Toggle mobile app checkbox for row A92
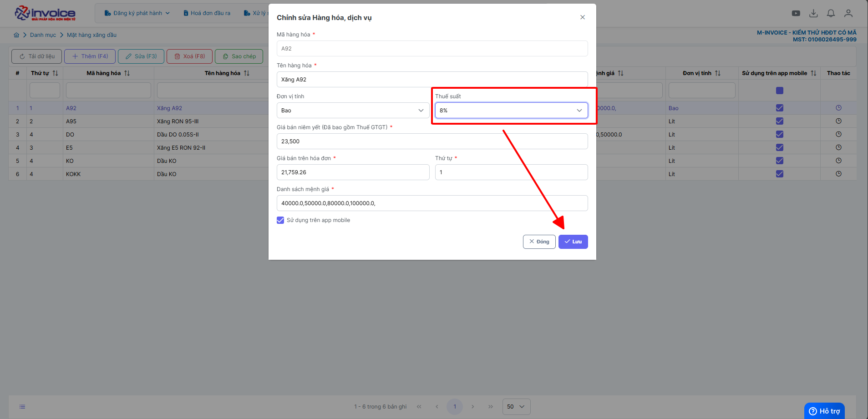 [x=780, y=108]
